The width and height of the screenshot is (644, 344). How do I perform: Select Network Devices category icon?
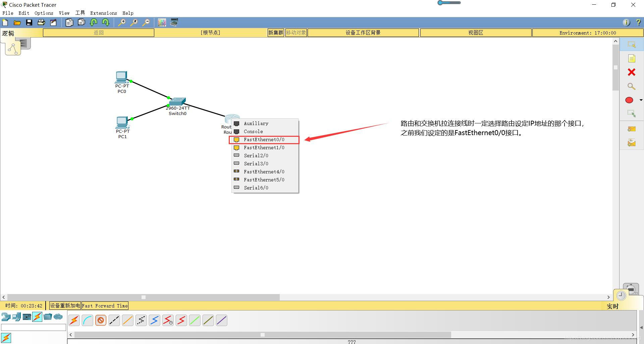tap(6, 317)
